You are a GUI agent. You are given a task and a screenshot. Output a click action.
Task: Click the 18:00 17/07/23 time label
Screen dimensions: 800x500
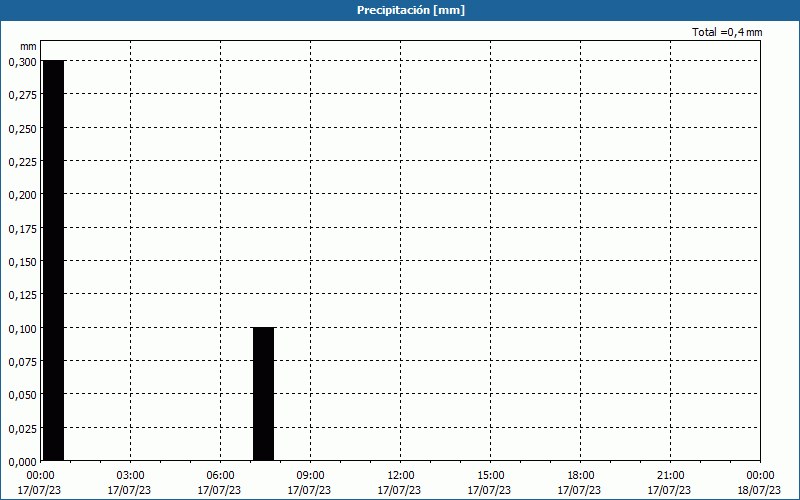(579, 483)
